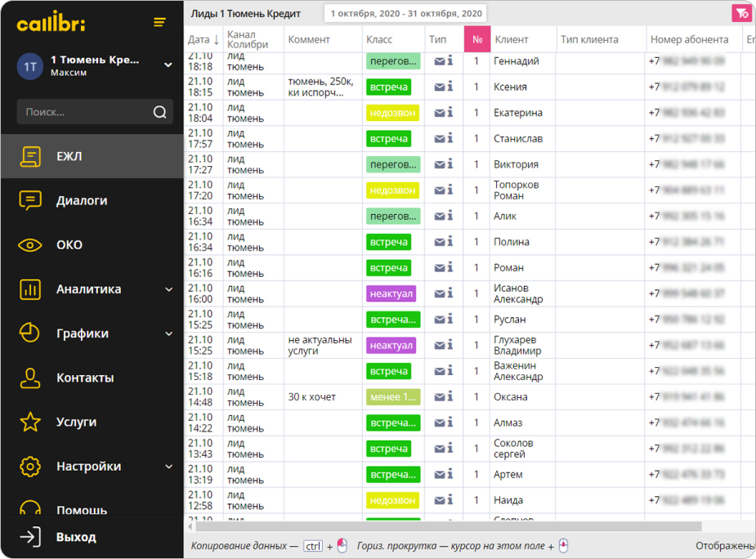
Task: Open the 1 Тюмень Кредит project dropdown
Action: click(168, 65)
